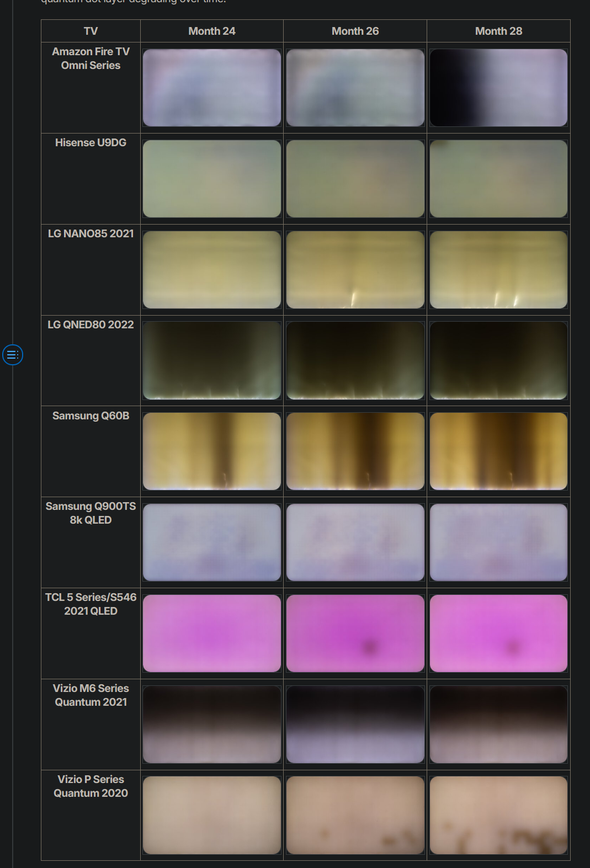Viewport: 590px width, 868px height.
Task: Click the TV column header
Action: pos(91,31)
